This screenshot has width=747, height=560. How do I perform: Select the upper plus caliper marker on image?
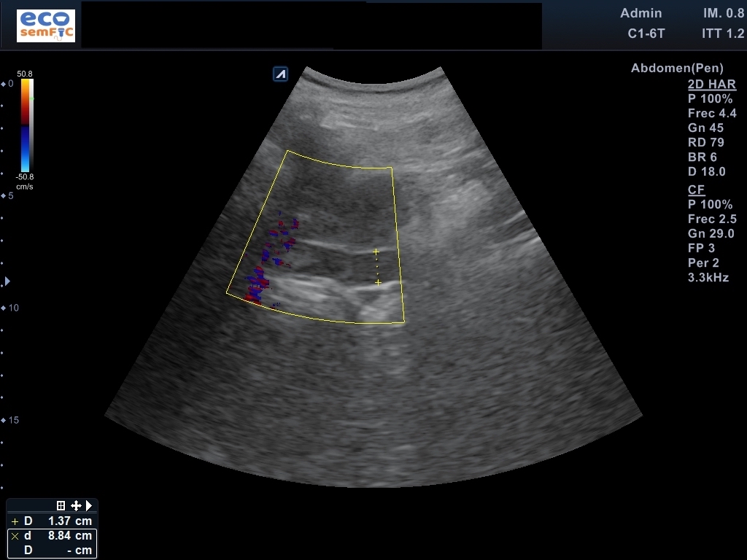coord(376,252)
